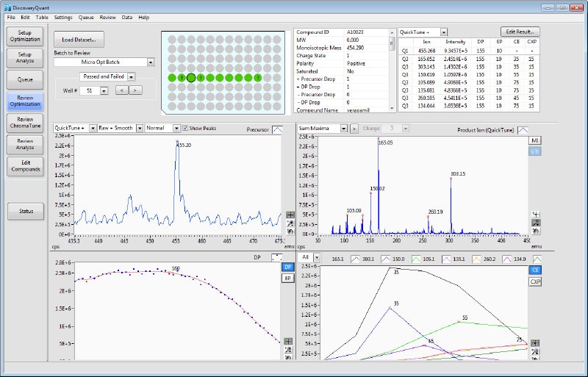Click Precursor plot legend line icon
588x377 pixels.
(278, 129)
